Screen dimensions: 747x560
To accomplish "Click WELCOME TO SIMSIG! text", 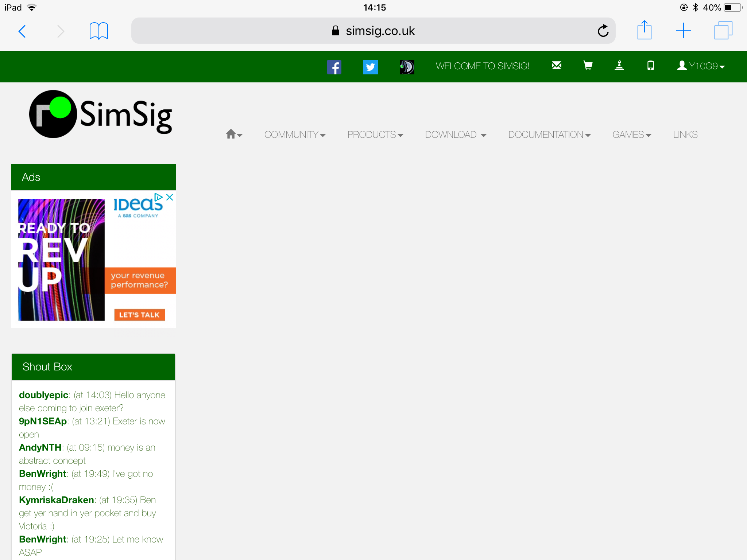I will 483,66.
